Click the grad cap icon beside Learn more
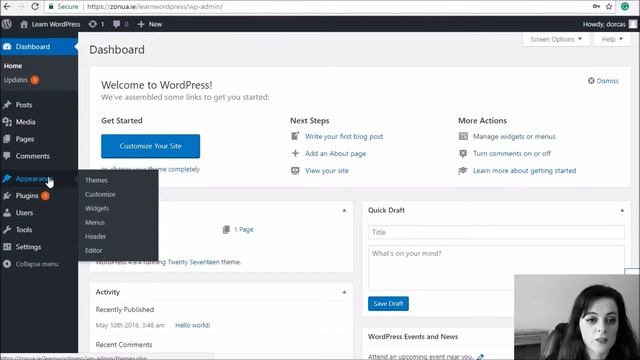This screenshot has height=360, width=640. click(463, 171)
